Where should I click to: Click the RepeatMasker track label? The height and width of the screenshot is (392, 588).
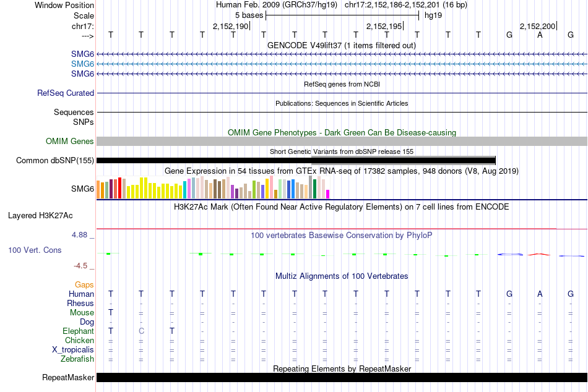[68, 377]
